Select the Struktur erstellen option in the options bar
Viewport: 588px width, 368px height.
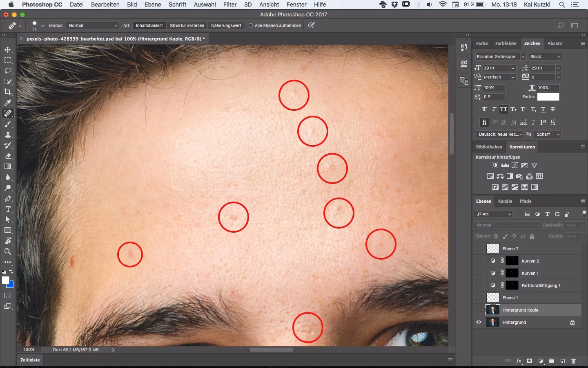point(187,25)
